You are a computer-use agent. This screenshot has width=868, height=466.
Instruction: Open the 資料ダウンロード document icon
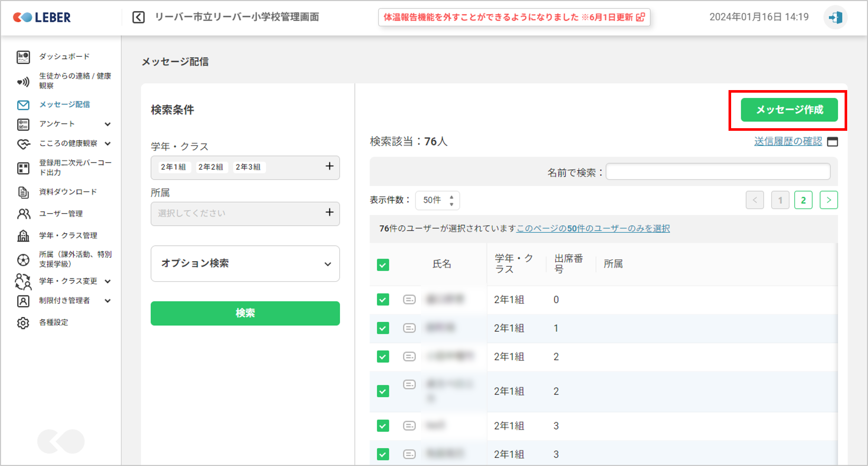tap(23, 192)
